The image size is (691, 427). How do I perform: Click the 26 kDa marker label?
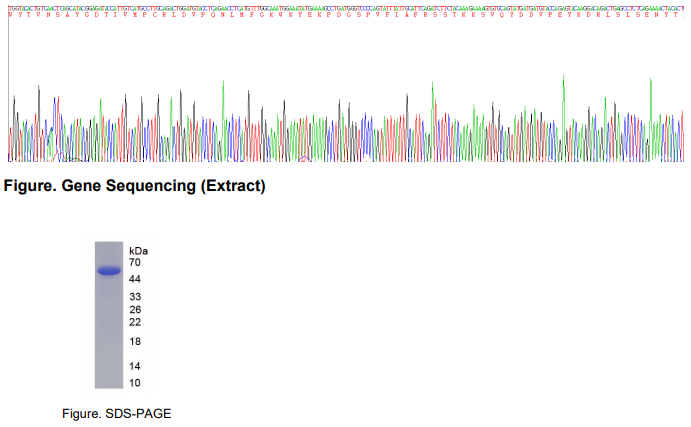click(x=135, y=309)
